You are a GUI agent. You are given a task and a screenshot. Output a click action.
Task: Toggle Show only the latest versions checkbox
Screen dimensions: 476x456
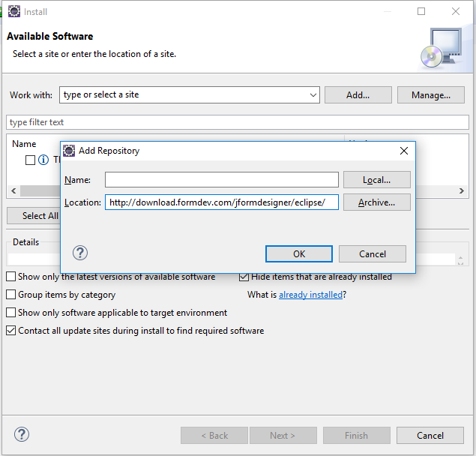pyautogui.click(x=11, y=277)
